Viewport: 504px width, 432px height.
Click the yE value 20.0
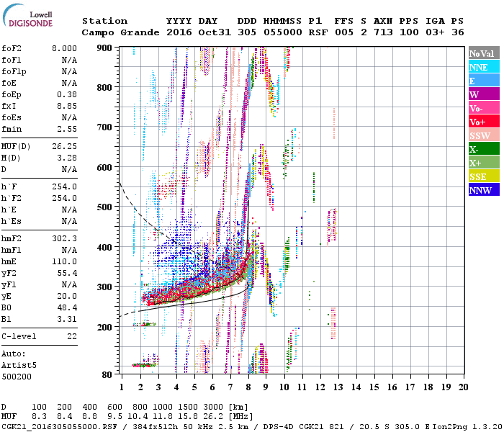[67, 296]
